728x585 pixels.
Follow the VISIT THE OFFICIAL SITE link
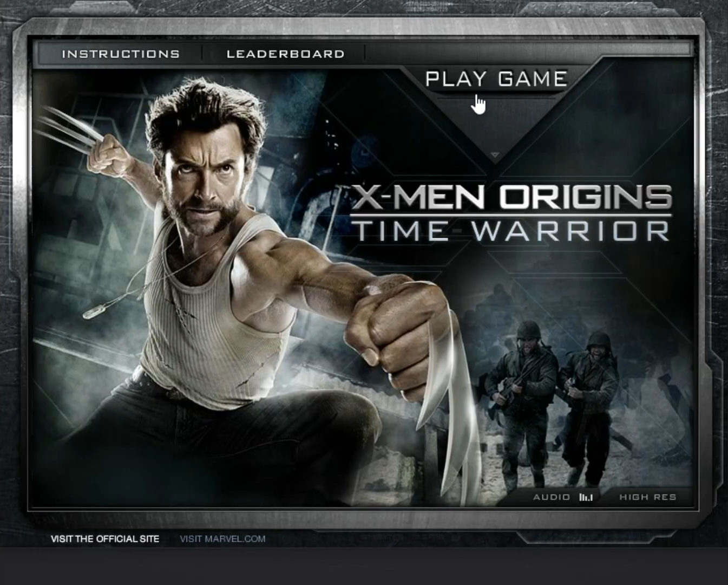[x=105, y=539]
